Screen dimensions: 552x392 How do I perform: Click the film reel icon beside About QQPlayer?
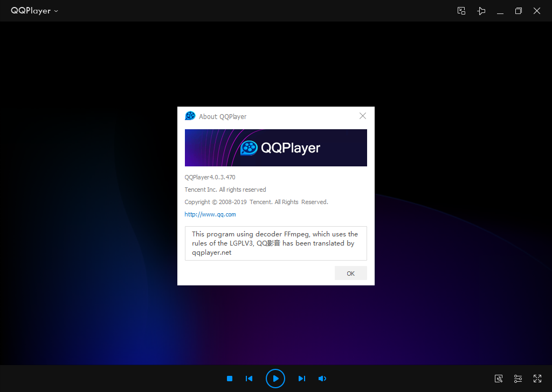pyautogui.click(x=190, y=116)
